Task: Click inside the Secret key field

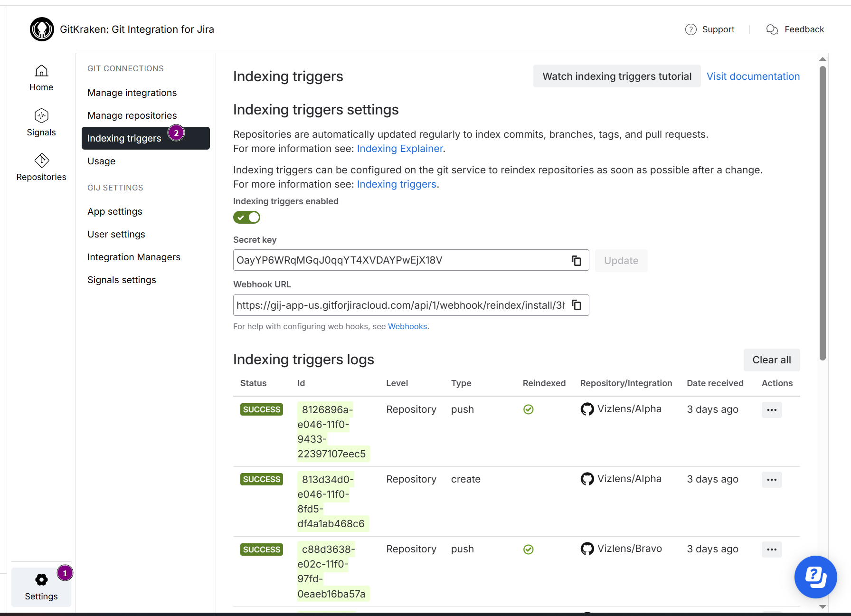Action: point(399,260)
